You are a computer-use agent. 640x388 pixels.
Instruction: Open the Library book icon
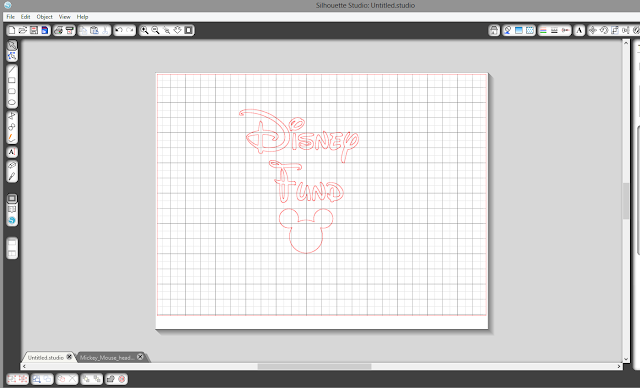pos(12,209)
